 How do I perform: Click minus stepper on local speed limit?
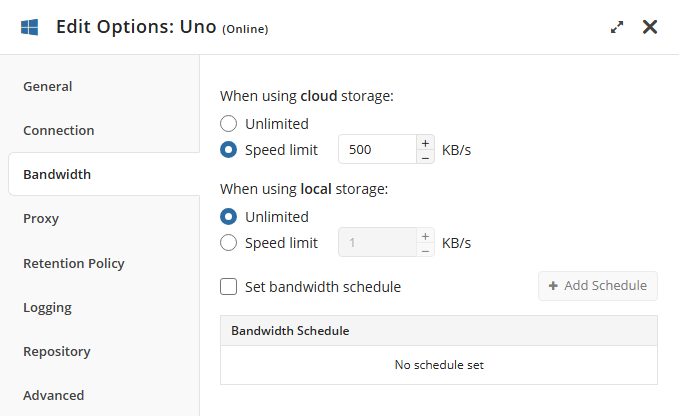click(x=425, y=250)
